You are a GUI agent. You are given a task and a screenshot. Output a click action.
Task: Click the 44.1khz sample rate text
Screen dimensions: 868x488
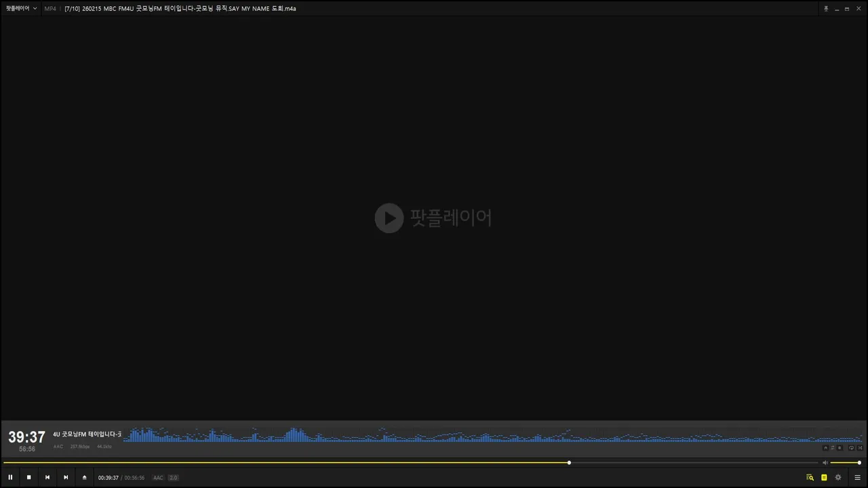(x=104, y=447)
